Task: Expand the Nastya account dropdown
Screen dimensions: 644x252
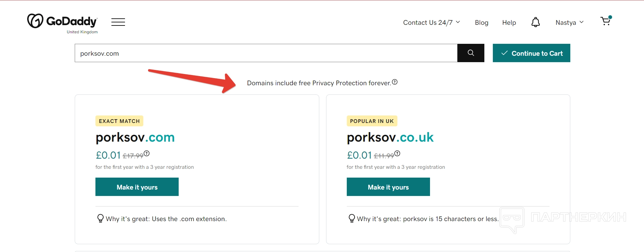Action: tap(570, 22)
